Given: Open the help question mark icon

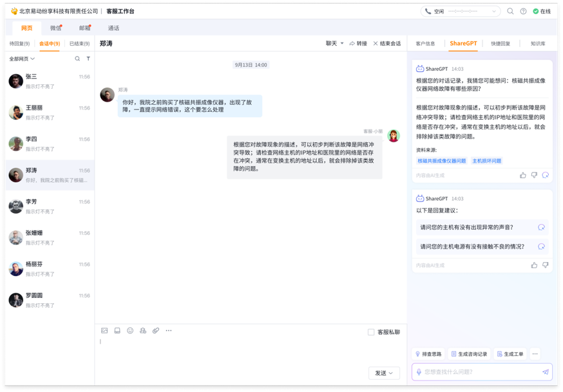Looking at the screenshot, I should [x=523, y=11].
